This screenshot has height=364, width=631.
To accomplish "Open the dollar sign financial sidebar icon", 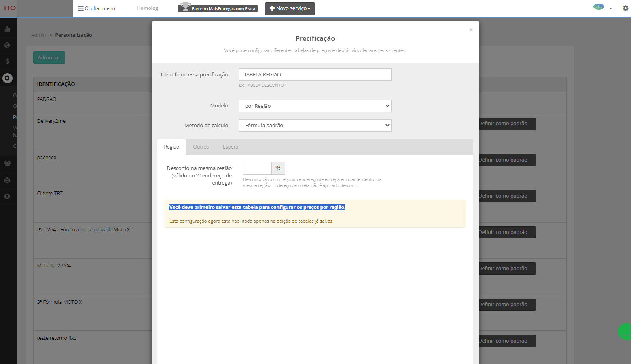I will click(7, 61).
